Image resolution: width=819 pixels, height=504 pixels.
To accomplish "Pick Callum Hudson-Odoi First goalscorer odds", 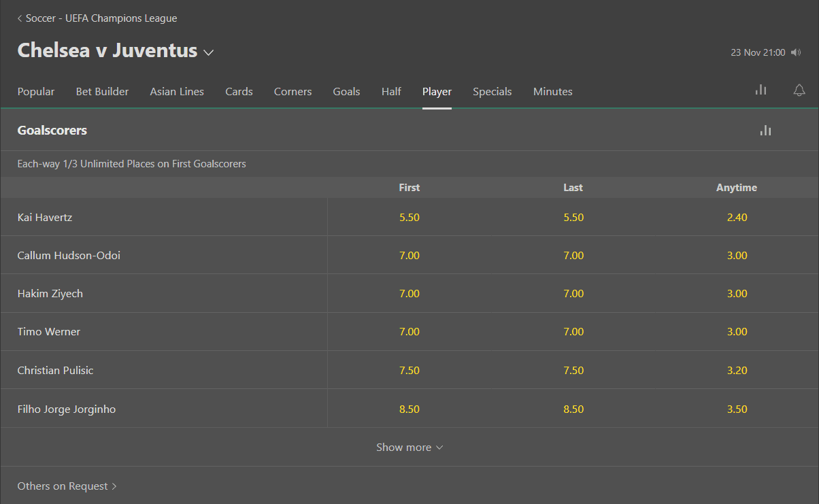I will pos(409,256).
